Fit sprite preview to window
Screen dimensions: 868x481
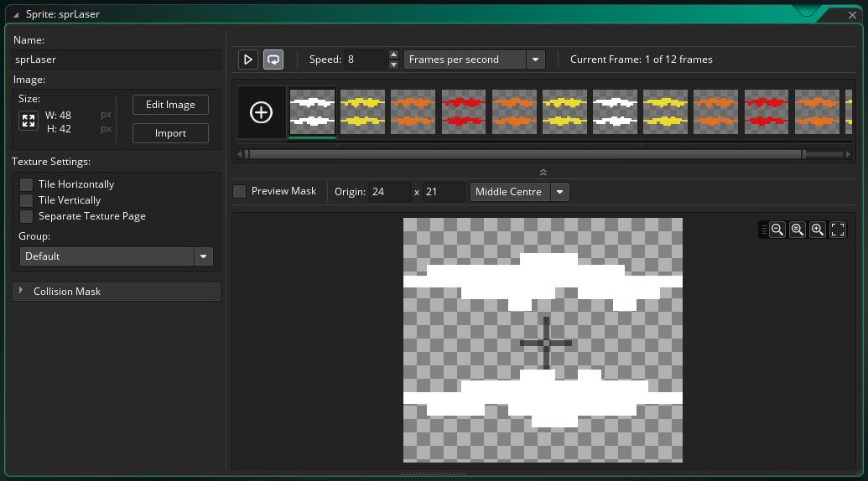838,230
